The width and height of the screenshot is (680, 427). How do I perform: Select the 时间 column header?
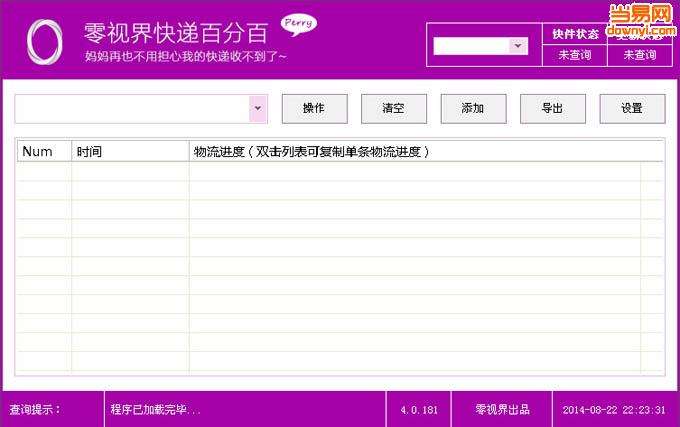click(130, 152)
